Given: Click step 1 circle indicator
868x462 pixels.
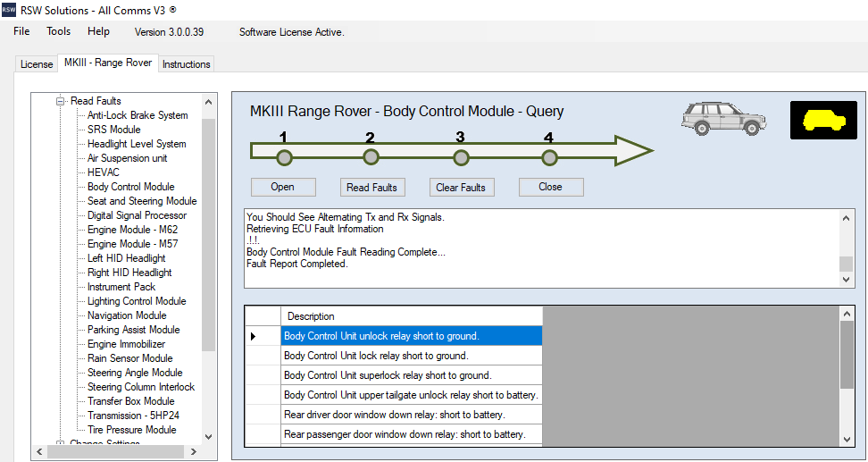Looking at the screenshot, I should (x=284, y=158).
